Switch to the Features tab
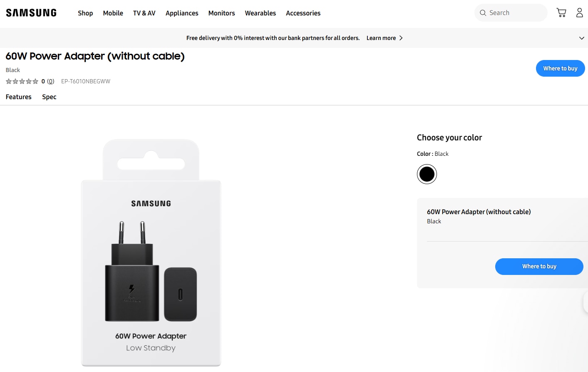This screenshot has width=588, height=372. [18, 97]
